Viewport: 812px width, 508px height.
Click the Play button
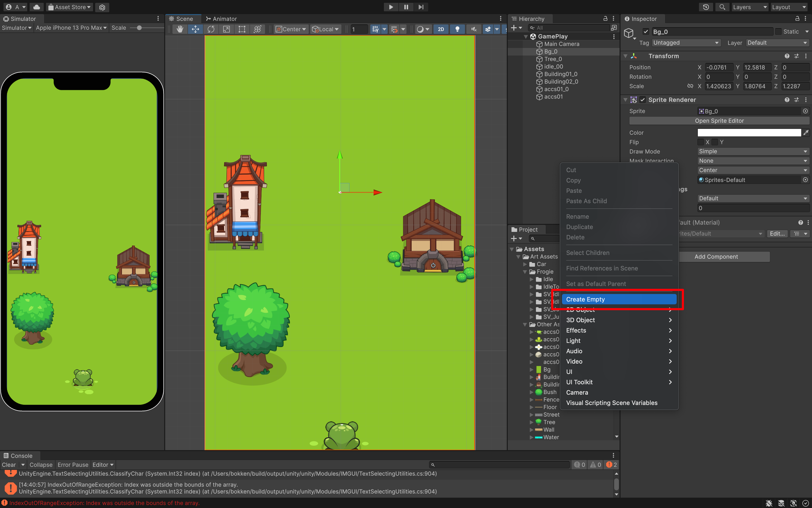pos(391,7)
